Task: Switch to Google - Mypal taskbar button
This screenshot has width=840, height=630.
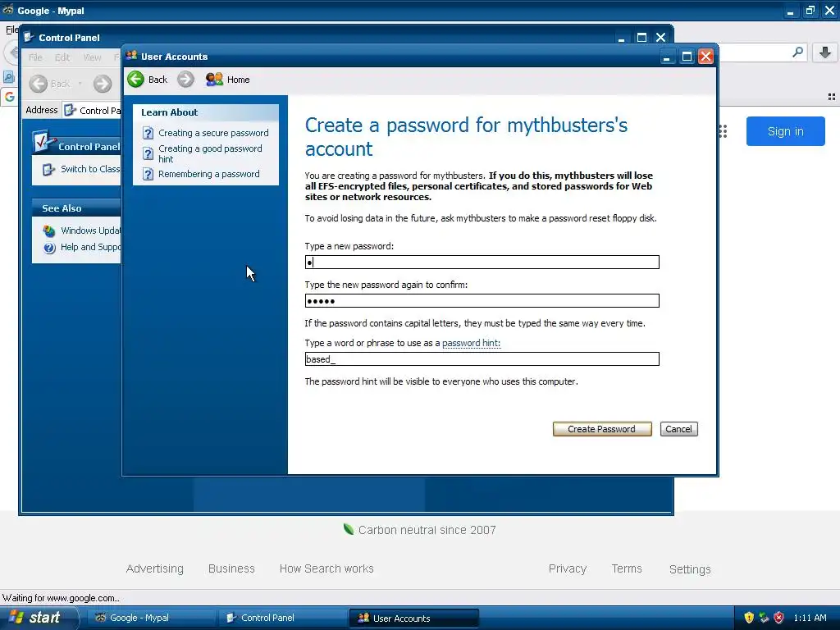Action: [152, 618]
